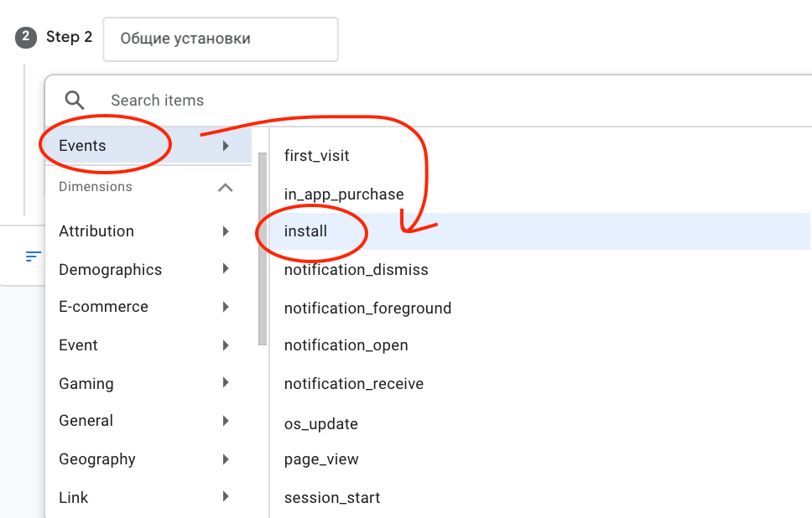Select notification_dismiss from the list

(x=356, y=270)
